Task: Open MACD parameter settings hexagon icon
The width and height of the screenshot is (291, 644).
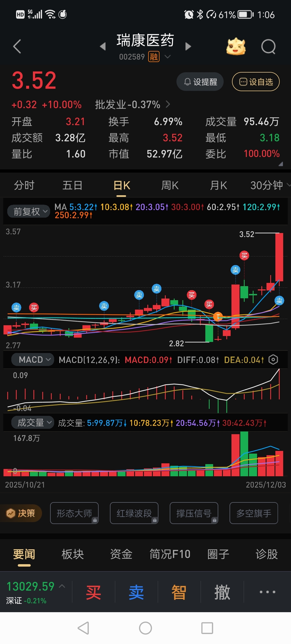Action: (x=273, y=359)
